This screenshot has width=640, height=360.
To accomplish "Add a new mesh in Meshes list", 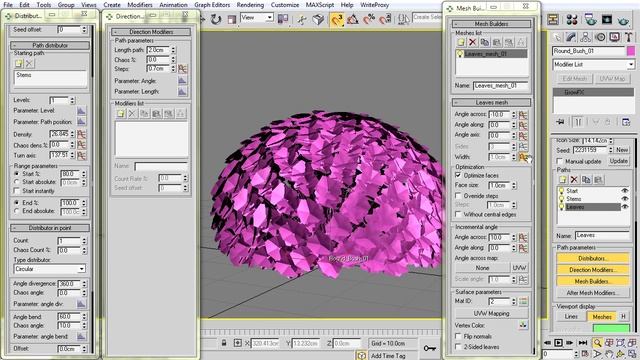I will point(461,42).
